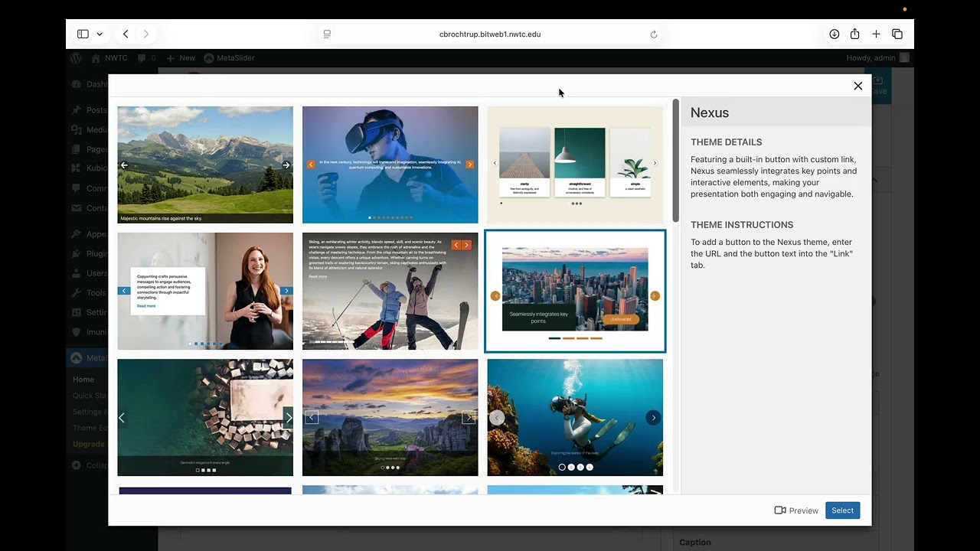Collapse the WordPress admin menu
Viewport: 980px width, 551px height.
(x=87, y=465)
